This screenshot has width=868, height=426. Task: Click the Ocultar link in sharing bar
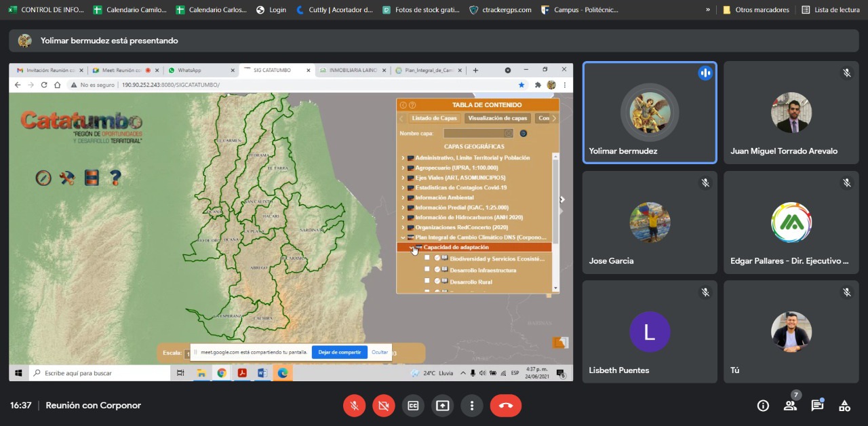coord(380,352)
